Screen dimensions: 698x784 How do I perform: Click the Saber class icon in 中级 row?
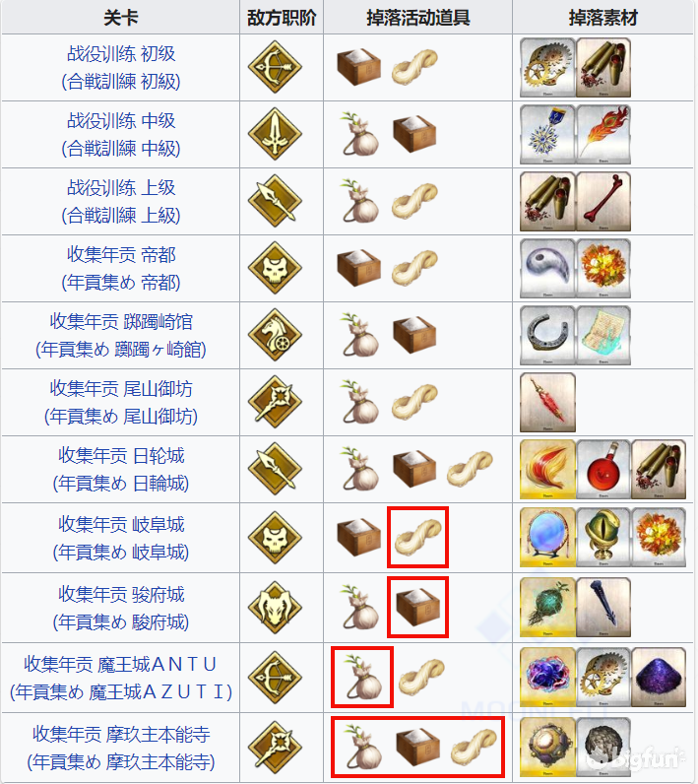coord(275,134)
